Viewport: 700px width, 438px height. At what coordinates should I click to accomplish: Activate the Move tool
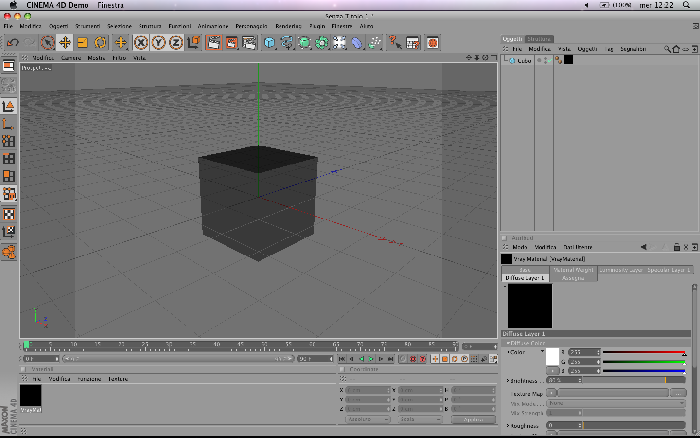point(65,43)
